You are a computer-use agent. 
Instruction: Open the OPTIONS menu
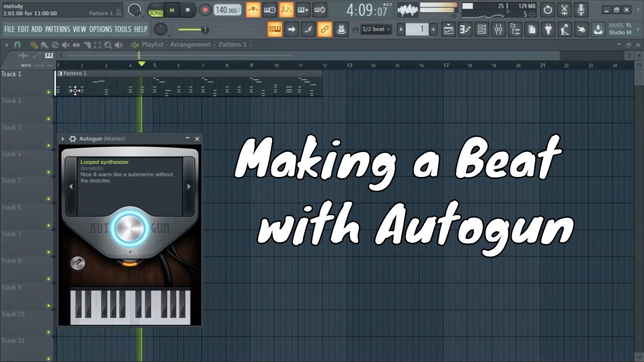click(101, 29)
